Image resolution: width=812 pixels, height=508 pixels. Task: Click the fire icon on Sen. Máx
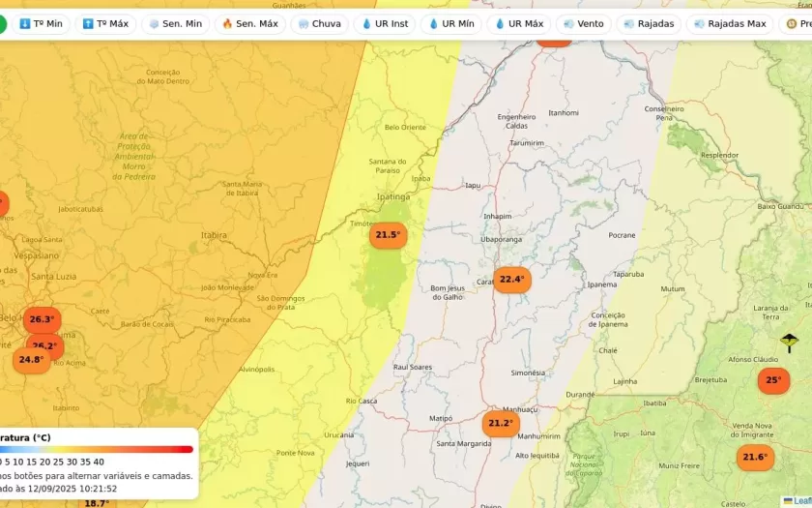click(227, 23)
